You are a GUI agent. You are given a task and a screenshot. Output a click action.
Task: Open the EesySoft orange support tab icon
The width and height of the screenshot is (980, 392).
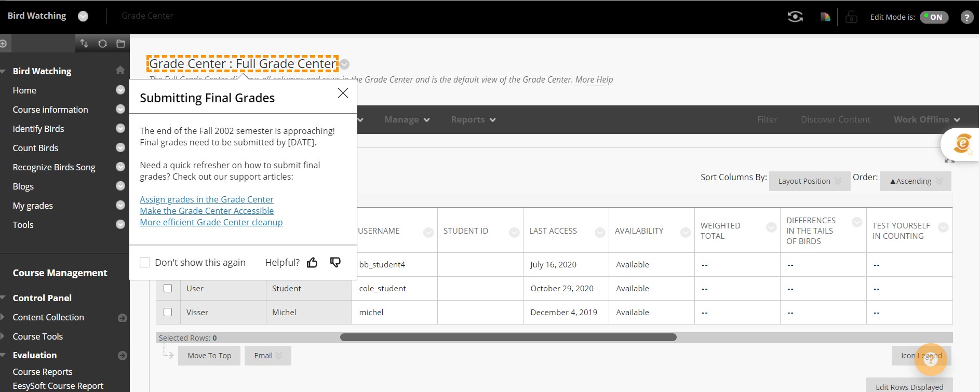coord(962,143)
